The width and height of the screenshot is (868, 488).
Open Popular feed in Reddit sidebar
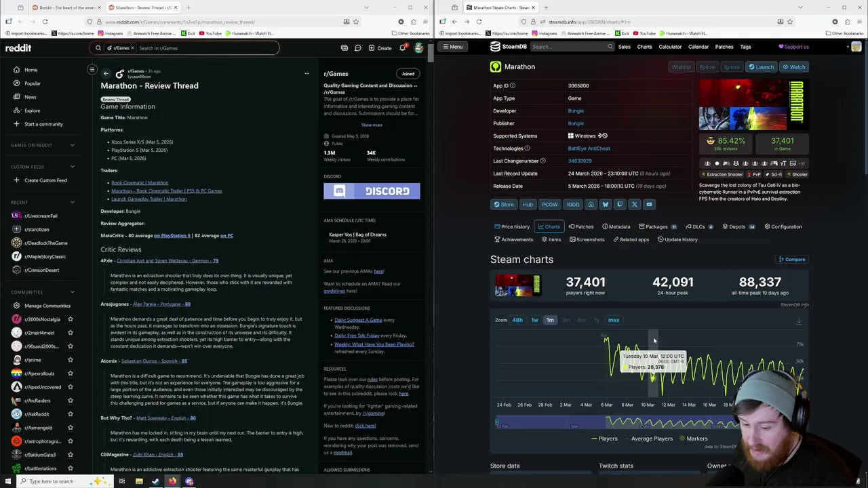click(32, 83)
